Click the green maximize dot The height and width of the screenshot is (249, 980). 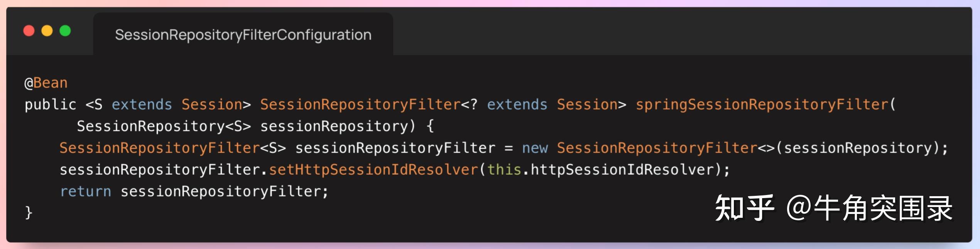[x=65, y=30]
